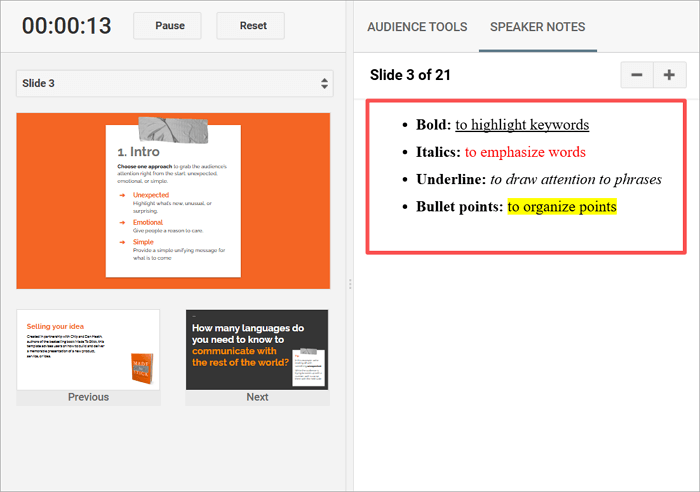This screenshot has height=492, width=700.
Task: Click the "Unexpected" bullet on current slide
Action: 151,195
